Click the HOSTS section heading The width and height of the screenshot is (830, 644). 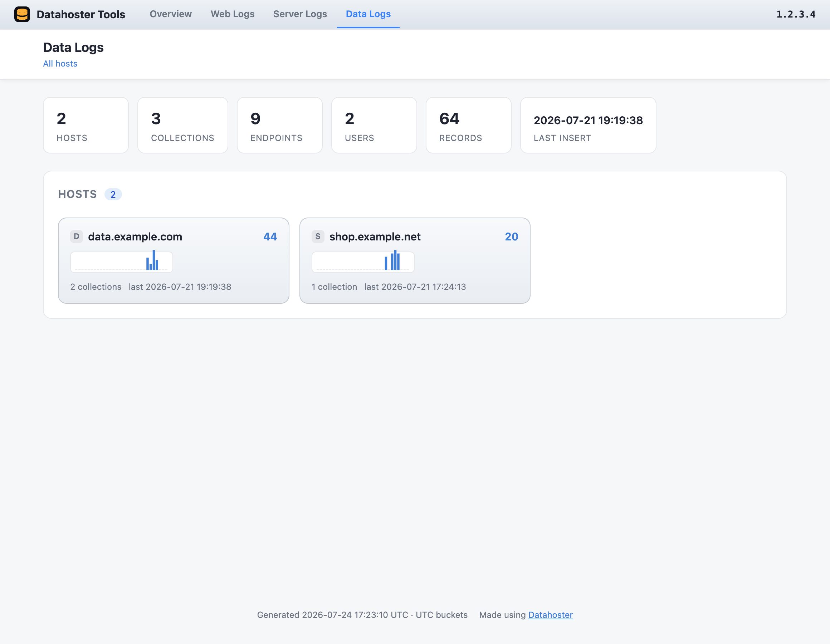[78, 194]
